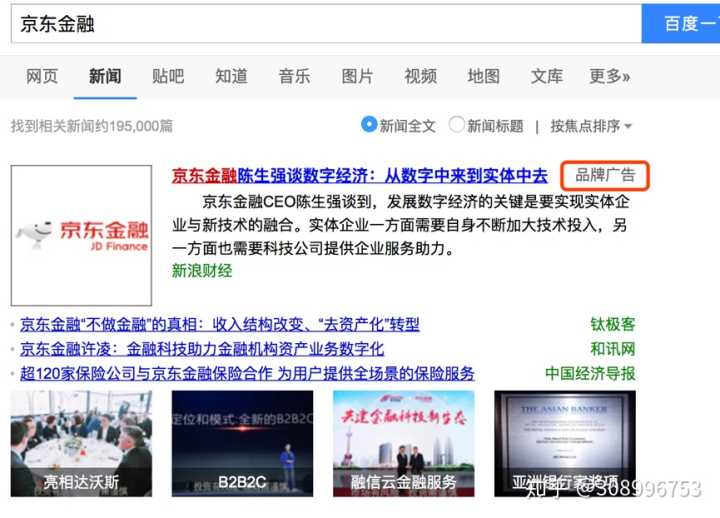This screenshot has height=518, width=720.
Task: Click the 京东金融 JD Finance logo image
Action: (x=81, y=236)
